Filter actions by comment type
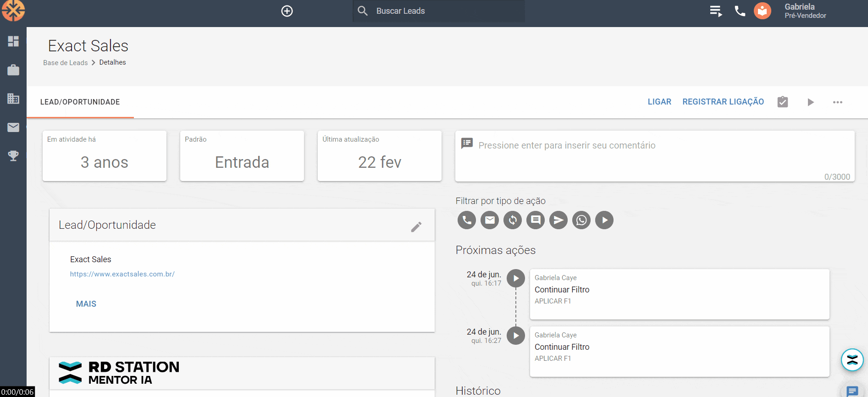The image size is (868, 397). (x=536, y=220)
